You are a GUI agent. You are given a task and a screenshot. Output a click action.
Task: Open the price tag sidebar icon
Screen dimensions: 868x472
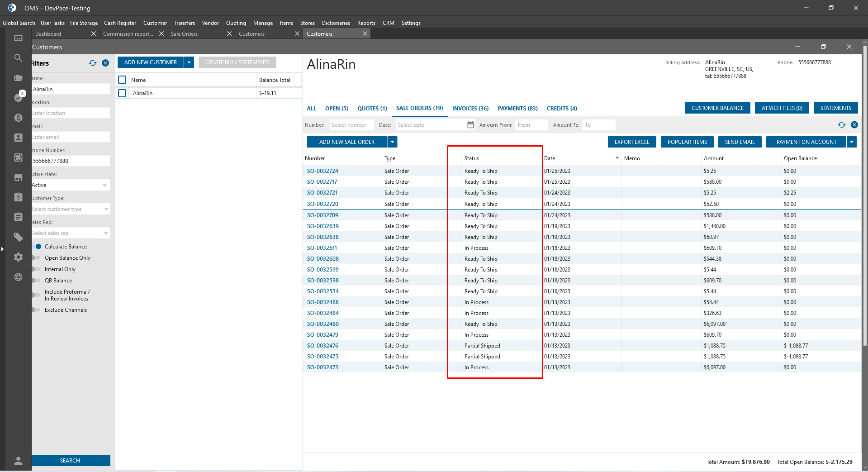pyautogui.click(x=18, y=237)
